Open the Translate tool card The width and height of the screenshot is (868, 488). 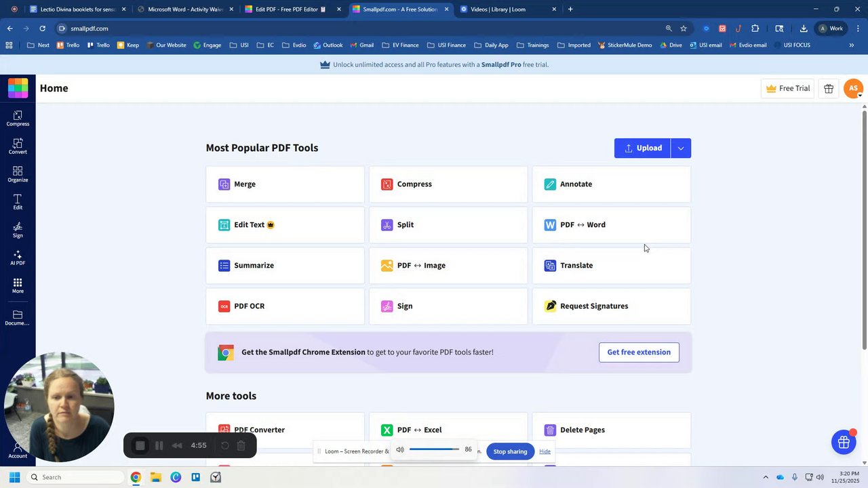coord(612,266)
